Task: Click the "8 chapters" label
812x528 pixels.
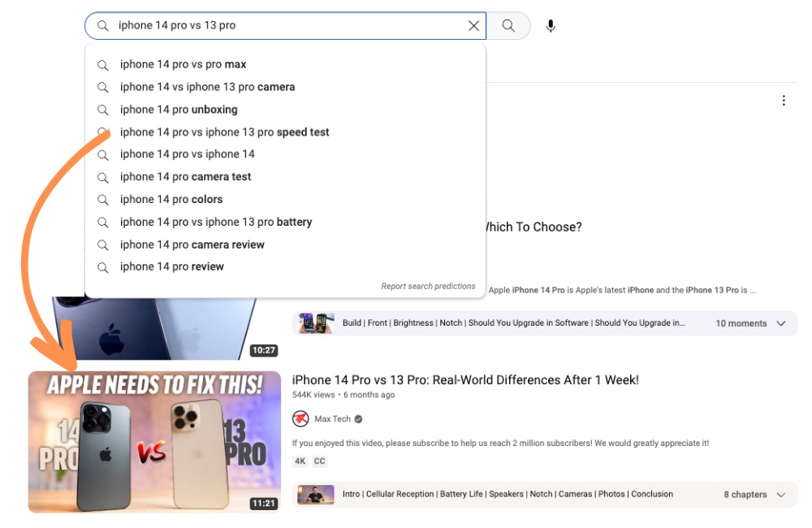Action: pyautogui.click(x=745, y=495)
